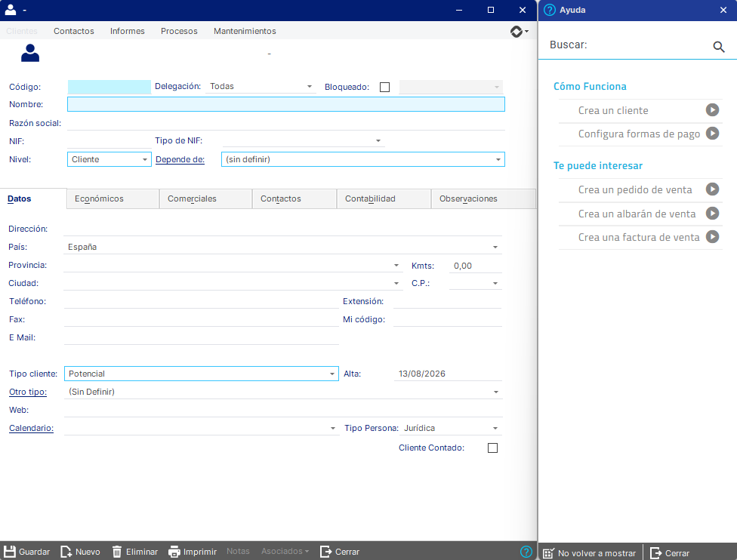The image size is (737, 560).
Task: Click the Calendario link
Action: click(x=31, y=429)
